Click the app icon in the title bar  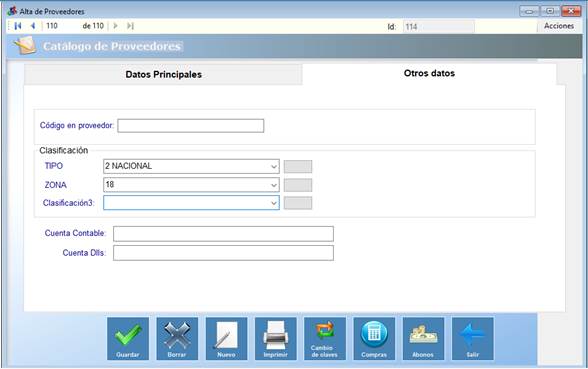coord(12,11)
